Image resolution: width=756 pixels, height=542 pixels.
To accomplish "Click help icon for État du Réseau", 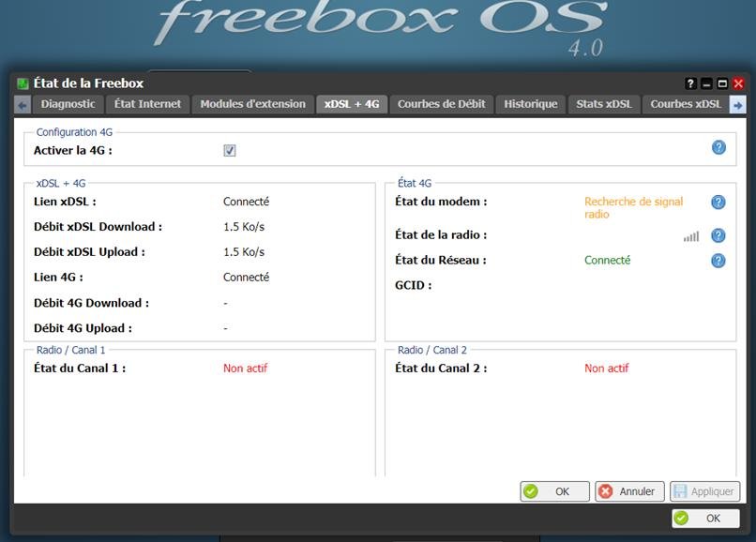I will (x=718, y=261).
